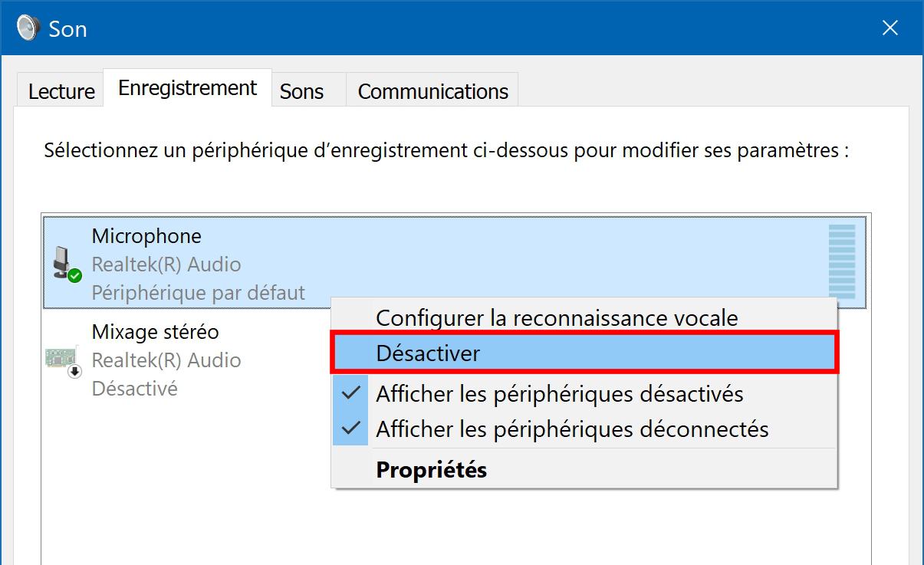Click the checkmark icon beside périphériques désactivés
The height and width of the screenshot is (565, 924).
[x=351, y=393]
